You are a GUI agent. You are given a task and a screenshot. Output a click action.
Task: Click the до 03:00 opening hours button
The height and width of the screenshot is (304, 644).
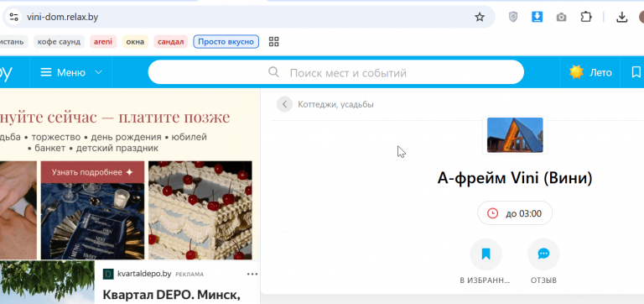[515, 213]
